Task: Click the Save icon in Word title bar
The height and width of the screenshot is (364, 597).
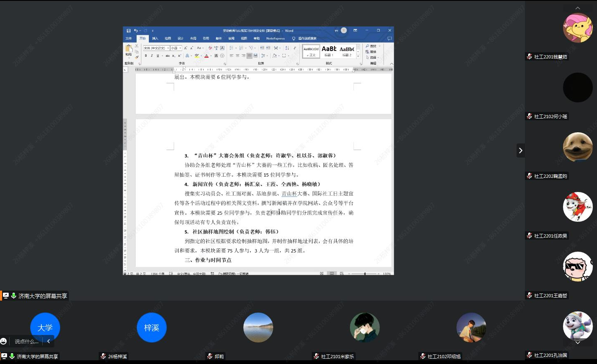Action: pos(129,31)
